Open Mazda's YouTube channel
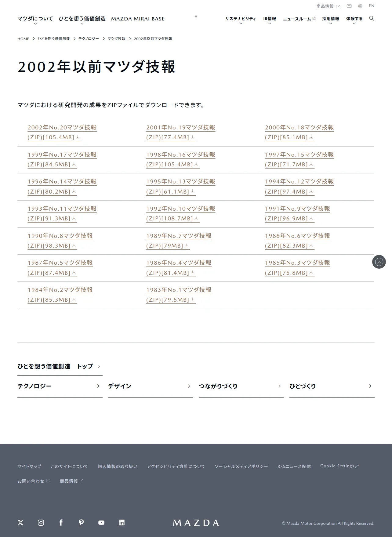392x537 pixels. pyautogui.click(x=101, y=523)
